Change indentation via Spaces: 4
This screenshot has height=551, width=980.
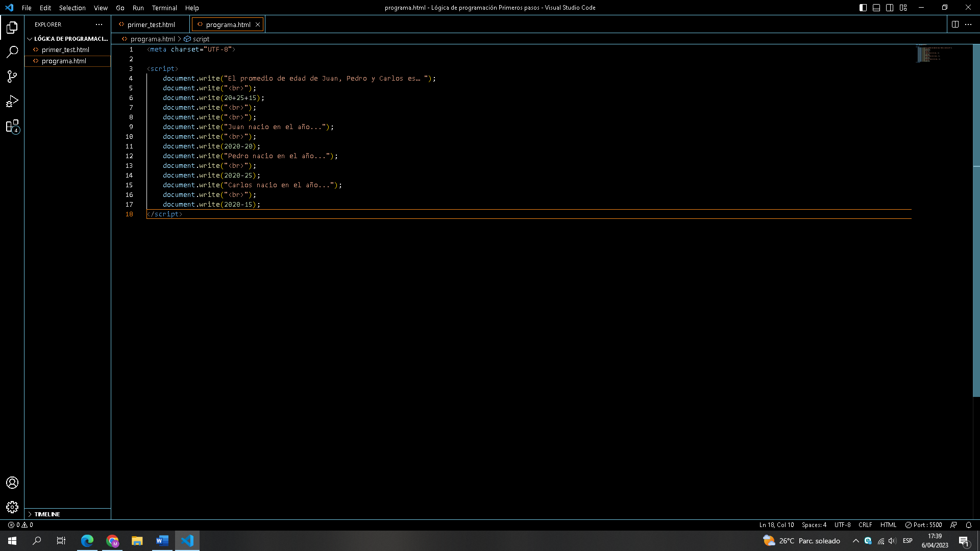[814, 525]
